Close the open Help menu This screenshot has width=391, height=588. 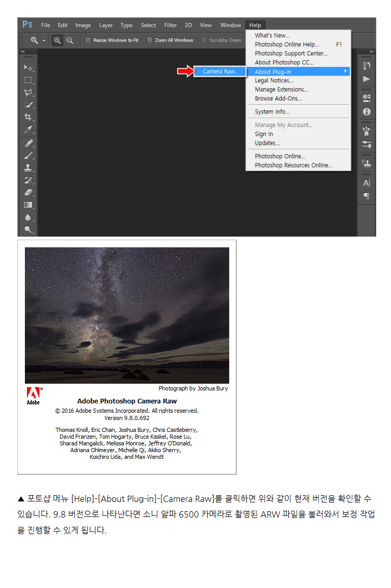[x=255, y=25]
